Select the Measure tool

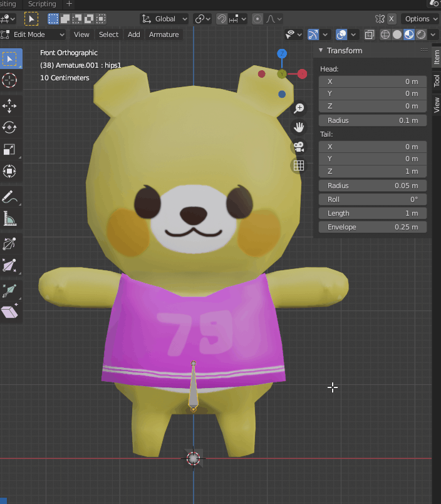[9, 218]
